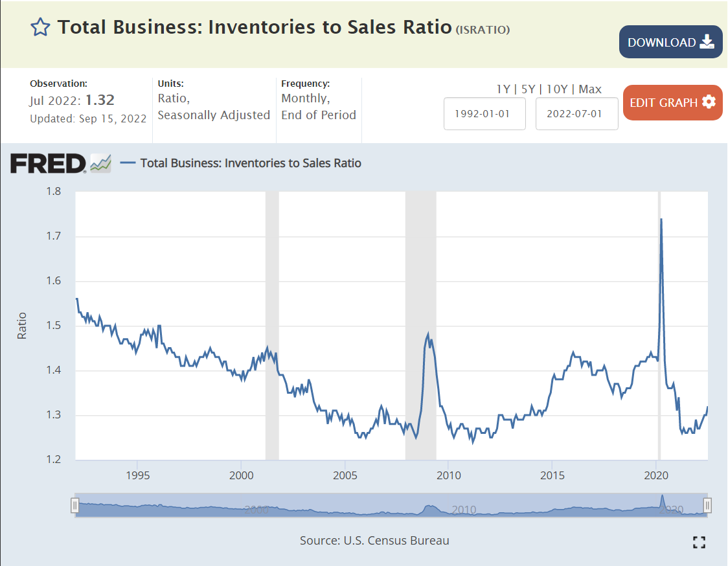Click the favorite star icon beside title

pos(40,27)
